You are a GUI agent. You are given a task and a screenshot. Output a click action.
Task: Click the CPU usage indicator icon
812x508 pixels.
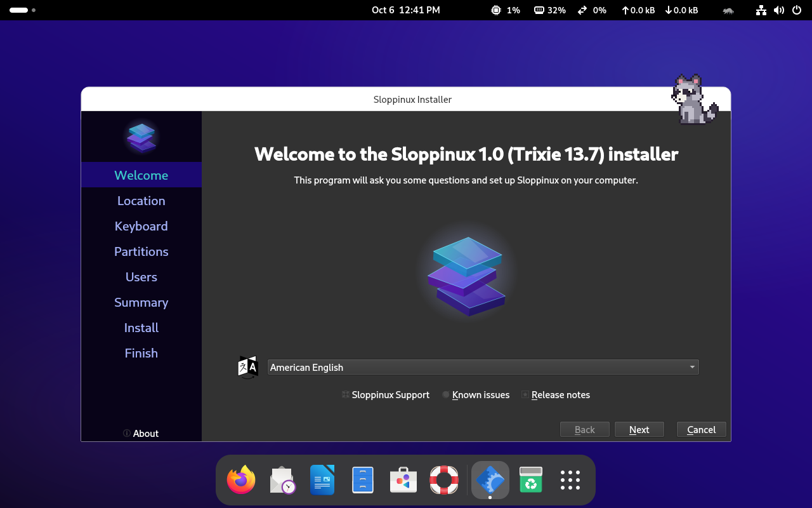(x=496, y=10)
